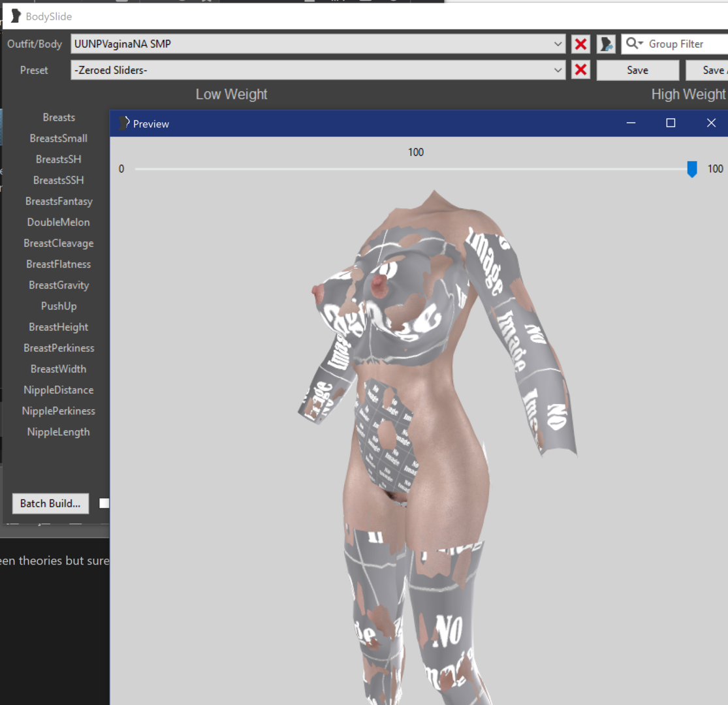Maximize the Preview window
Viewport: 728px width, 705px height.
tap(671, 123)
